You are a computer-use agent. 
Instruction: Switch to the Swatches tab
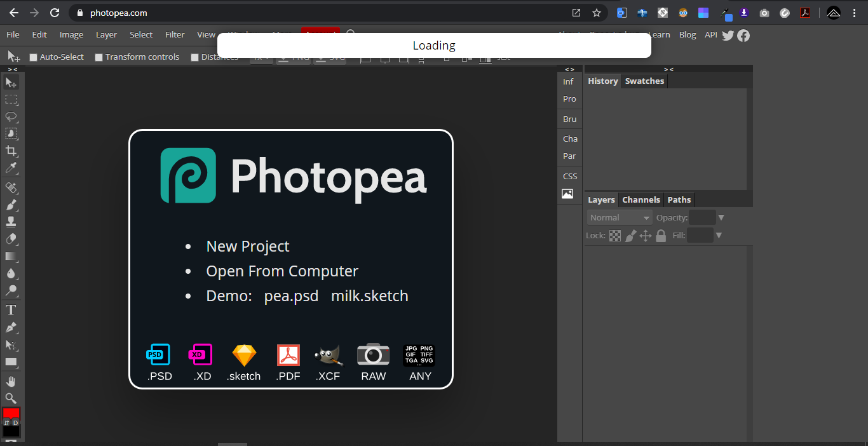644,81
